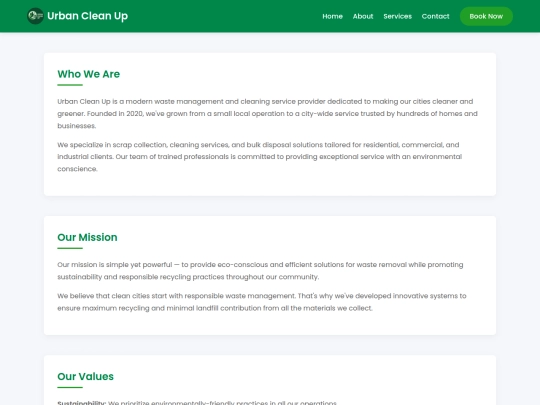Open the Services menu item

point(397,16)
